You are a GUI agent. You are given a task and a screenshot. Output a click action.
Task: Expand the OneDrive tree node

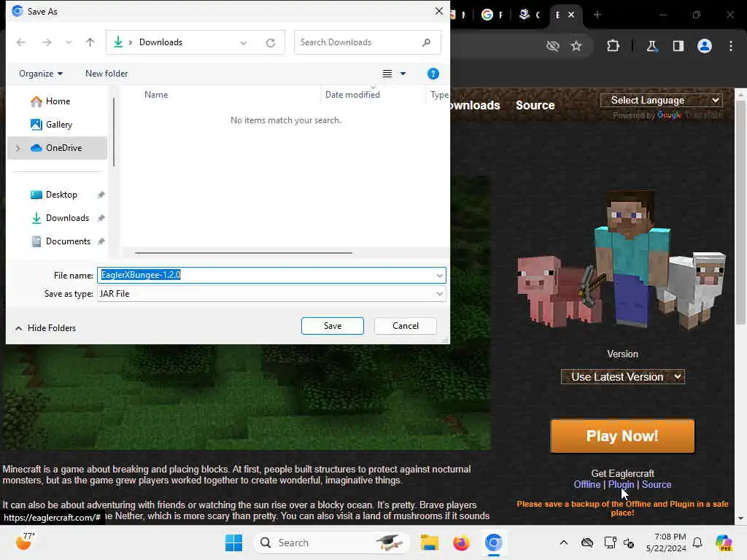pyautogui.click(x=18, y=148)
